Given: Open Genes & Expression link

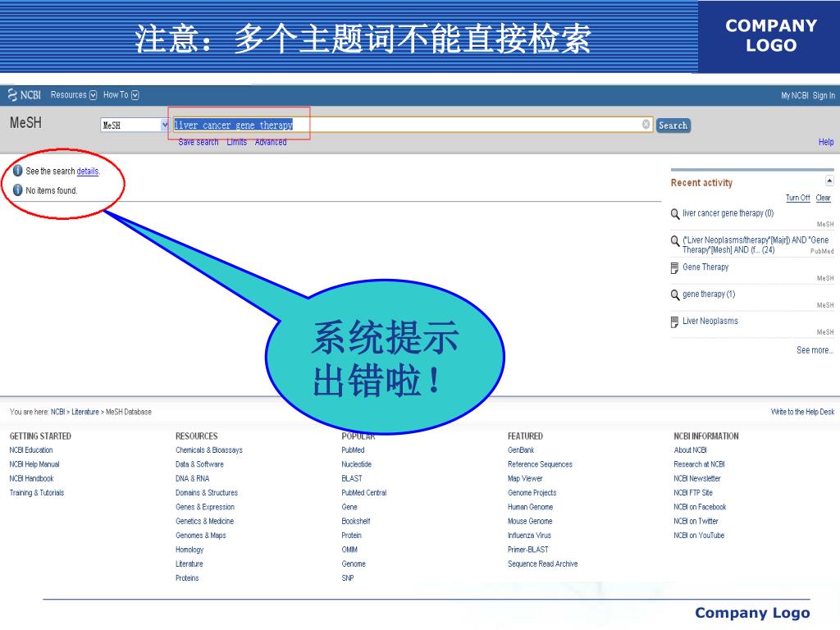Looking at the screenshot, I should (204, 507).
